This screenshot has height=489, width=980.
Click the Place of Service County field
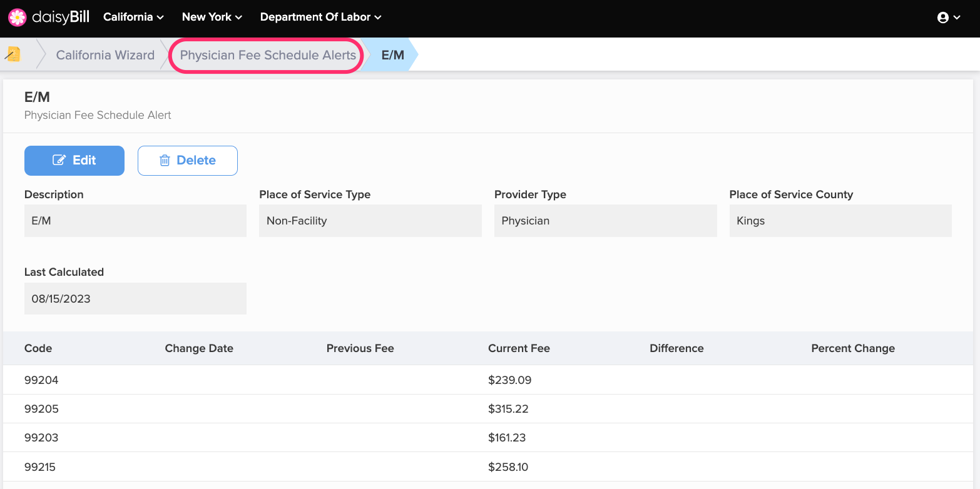pos(840,221)
